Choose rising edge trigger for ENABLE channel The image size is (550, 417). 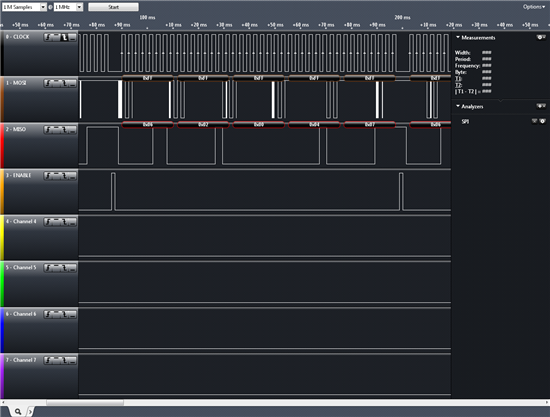tap(48, 176)
